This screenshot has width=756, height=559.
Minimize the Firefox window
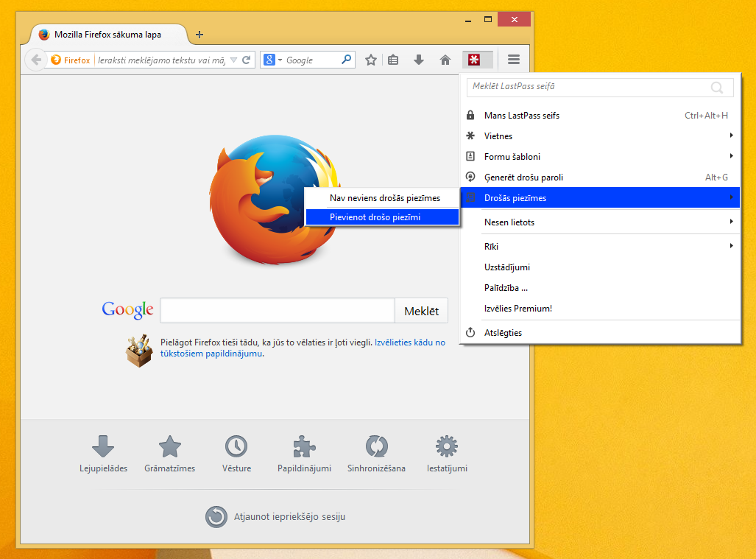click(468, 21)
